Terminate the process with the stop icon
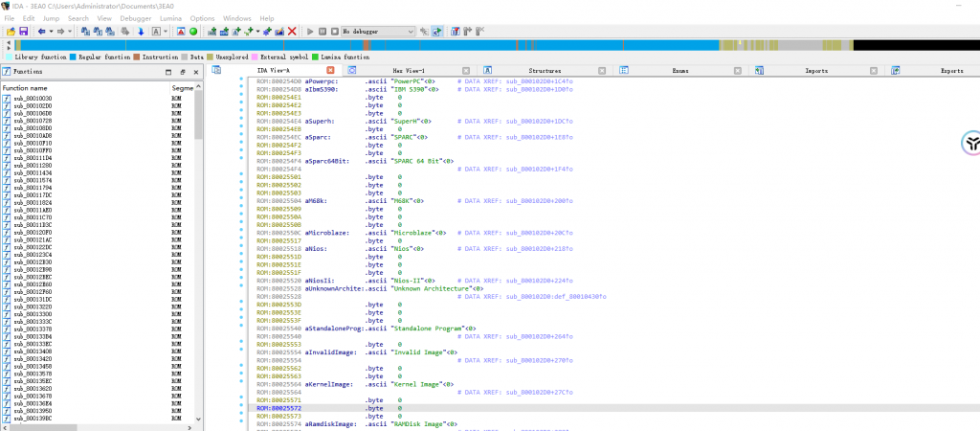Screen dimensions: 980x431 pyautogui.click(x=333, y=32)
